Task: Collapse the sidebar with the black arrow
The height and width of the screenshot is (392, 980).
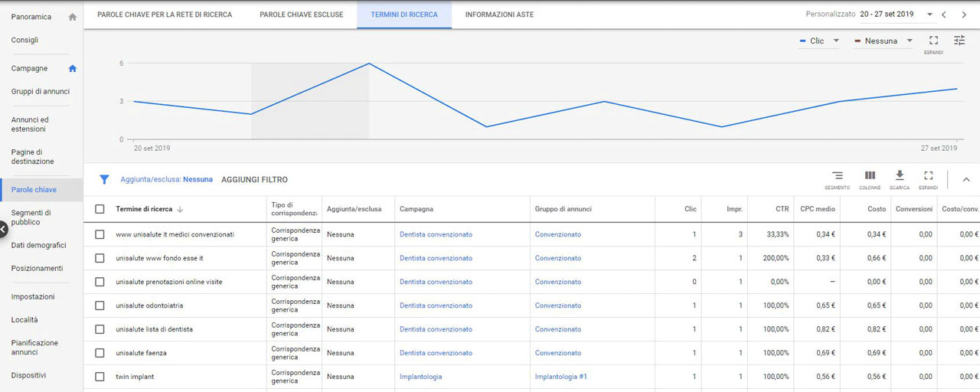Action: 2,228
